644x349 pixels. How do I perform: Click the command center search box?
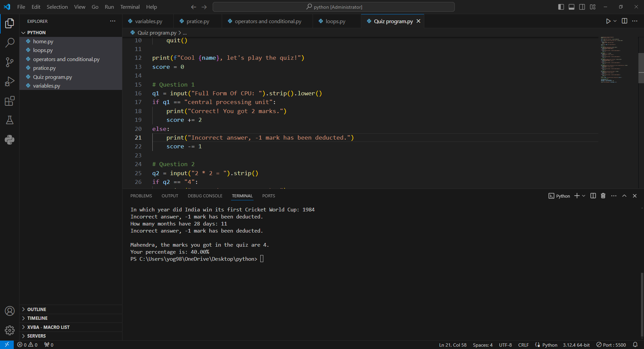(x=334, y=7)
